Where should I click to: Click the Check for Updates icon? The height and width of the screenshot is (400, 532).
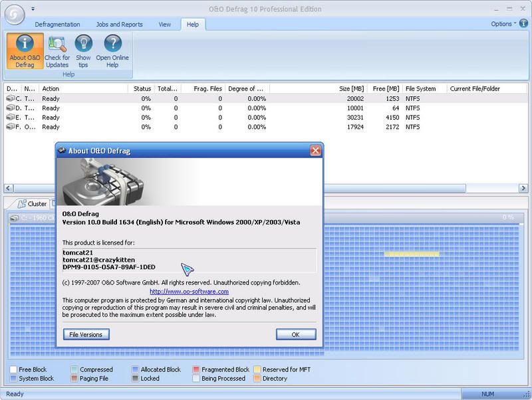click(x=57, y=51)
